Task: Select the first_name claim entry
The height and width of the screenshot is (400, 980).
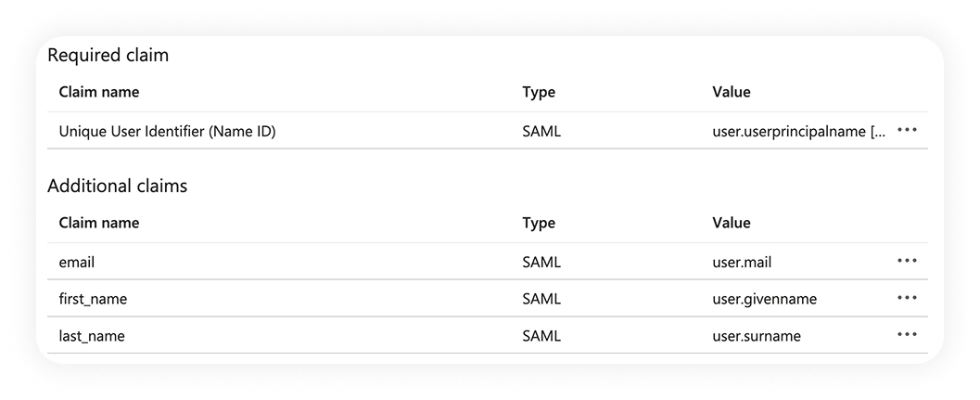Action: click(93, 299)
